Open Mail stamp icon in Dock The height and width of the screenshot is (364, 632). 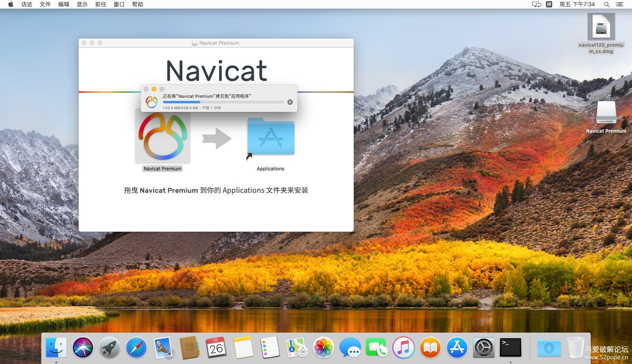[163, 348]
